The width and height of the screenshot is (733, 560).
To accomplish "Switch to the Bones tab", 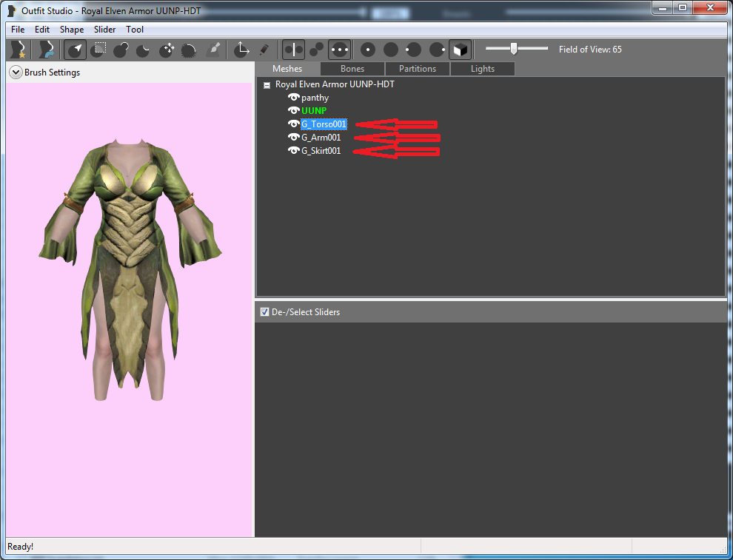I will click(x=352, y=69).
